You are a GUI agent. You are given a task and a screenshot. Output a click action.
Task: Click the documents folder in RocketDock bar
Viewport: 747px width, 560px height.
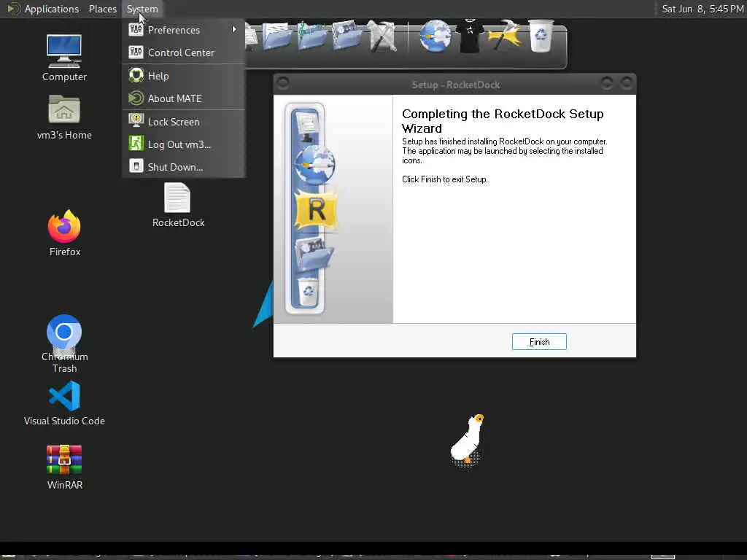(276, 36)
